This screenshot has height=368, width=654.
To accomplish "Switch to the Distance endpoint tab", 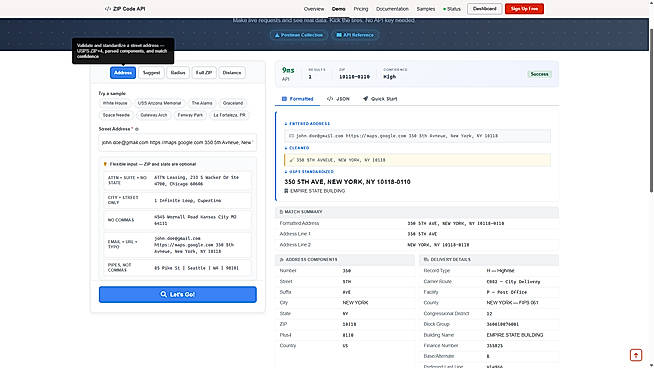I will point(232,73).
